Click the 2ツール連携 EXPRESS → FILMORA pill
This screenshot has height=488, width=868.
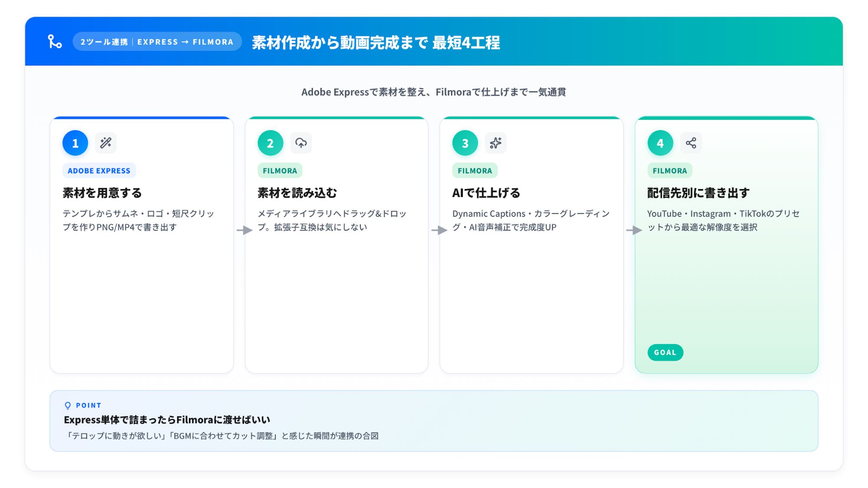pos(157,42)
